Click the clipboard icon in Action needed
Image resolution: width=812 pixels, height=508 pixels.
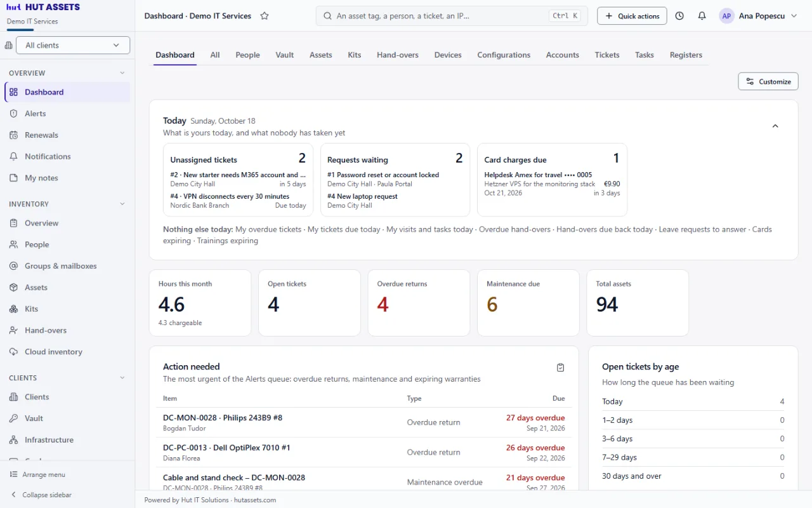click(560, 368)
